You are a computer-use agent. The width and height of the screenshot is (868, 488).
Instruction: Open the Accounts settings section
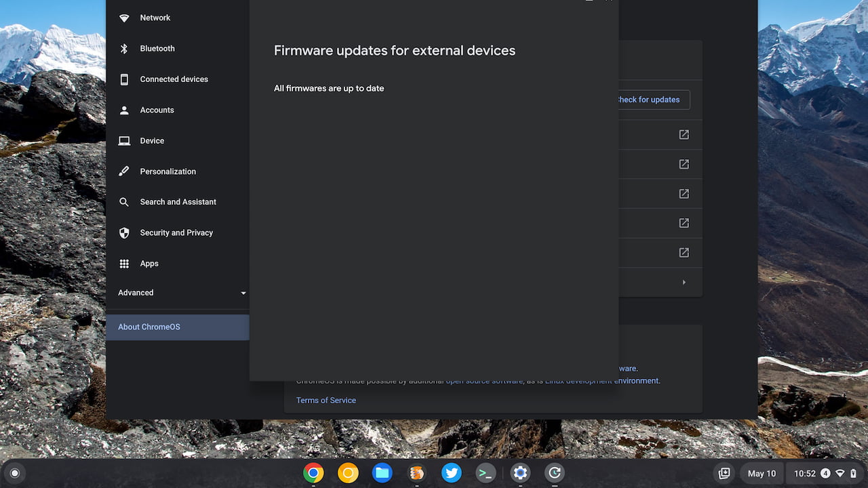click(178, 110)
